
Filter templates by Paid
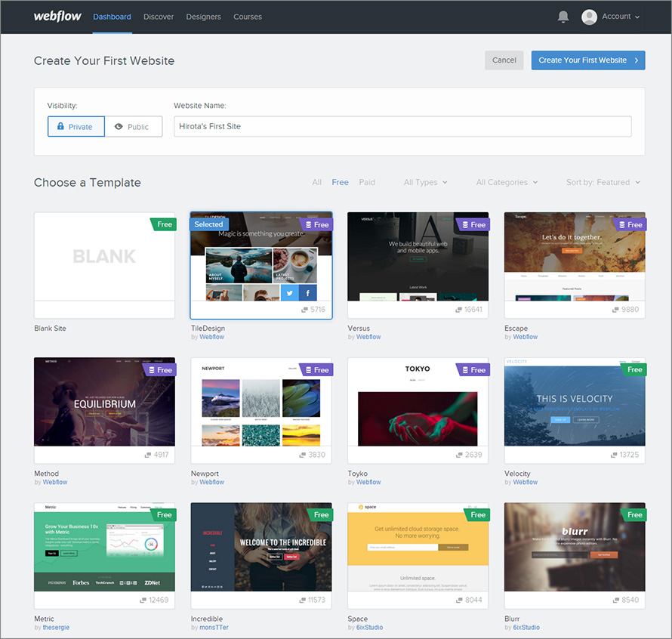367,182
